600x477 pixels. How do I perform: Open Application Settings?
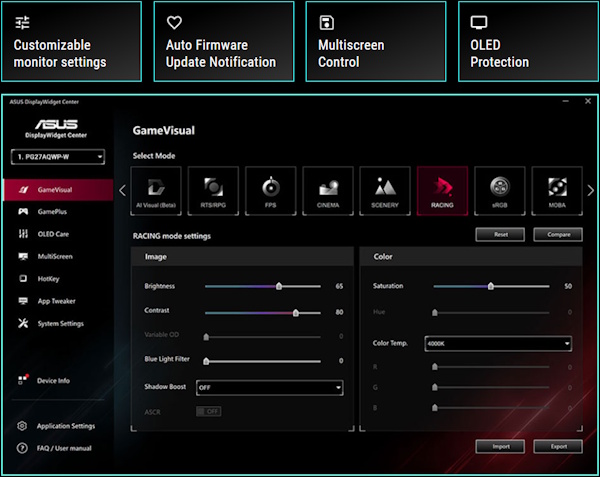[x=66, y=426]
